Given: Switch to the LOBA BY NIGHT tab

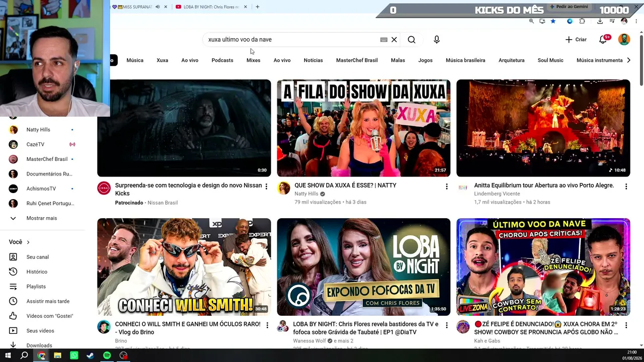Looking at the screenshot, I should [211, 7].
